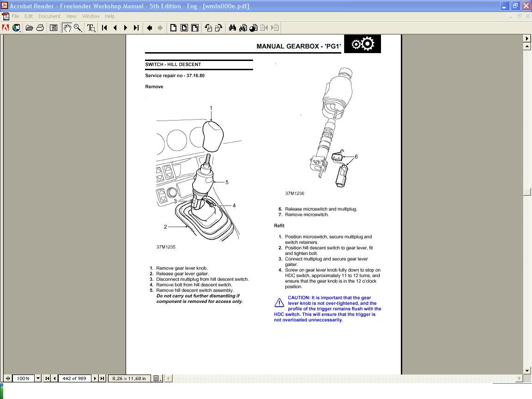The height and width of the screenshot is (399, 532).
Task: Expand the Adobe web services dropdown
Action: tap(17, 28)
